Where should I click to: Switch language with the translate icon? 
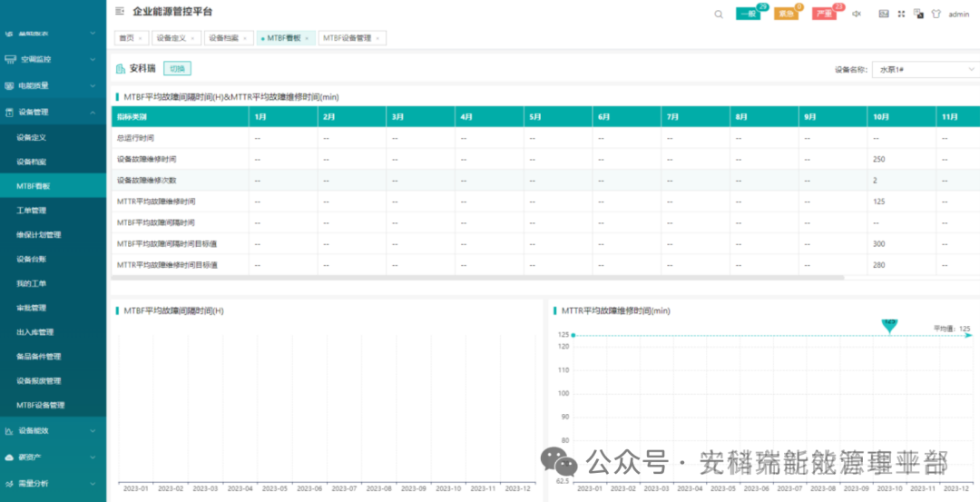[918, 14]
